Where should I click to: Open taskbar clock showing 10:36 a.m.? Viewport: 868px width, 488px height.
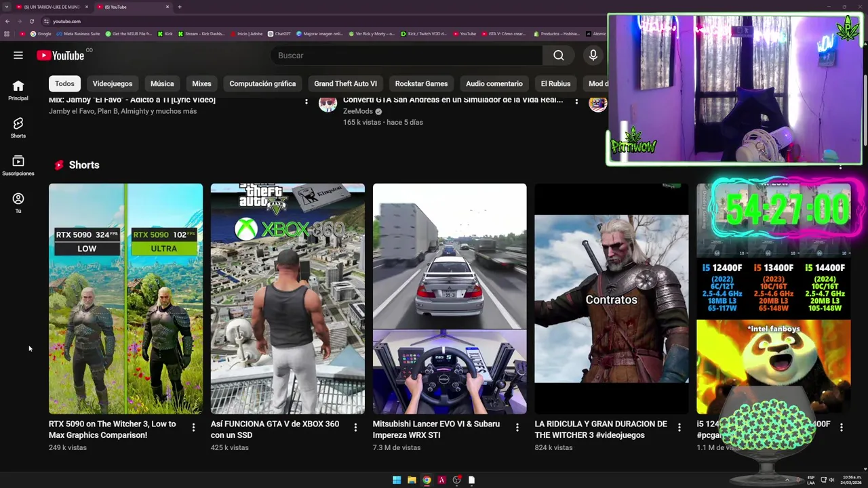tap(852, 480)
